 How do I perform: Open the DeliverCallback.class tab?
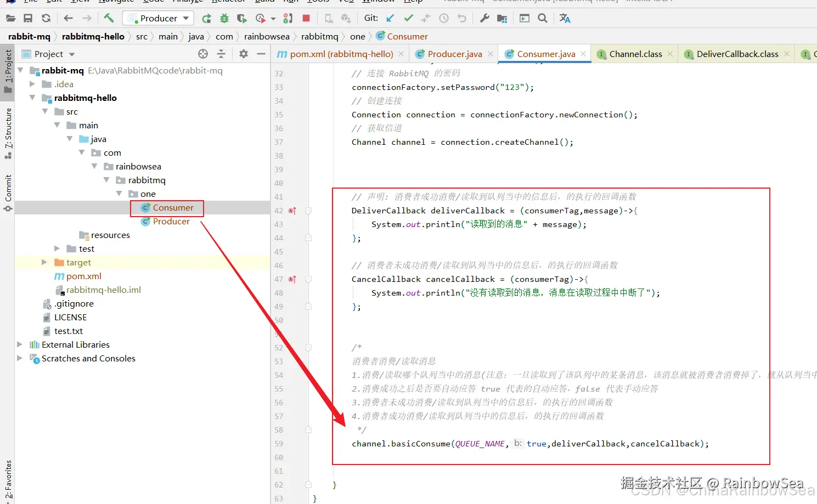pyautogui.click(x=737, y=54)
